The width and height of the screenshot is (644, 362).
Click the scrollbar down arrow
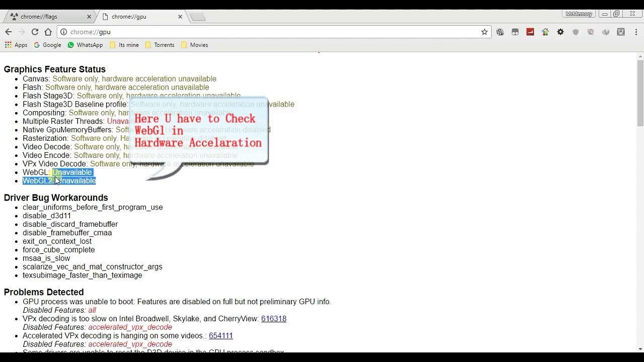pos(640,348)
